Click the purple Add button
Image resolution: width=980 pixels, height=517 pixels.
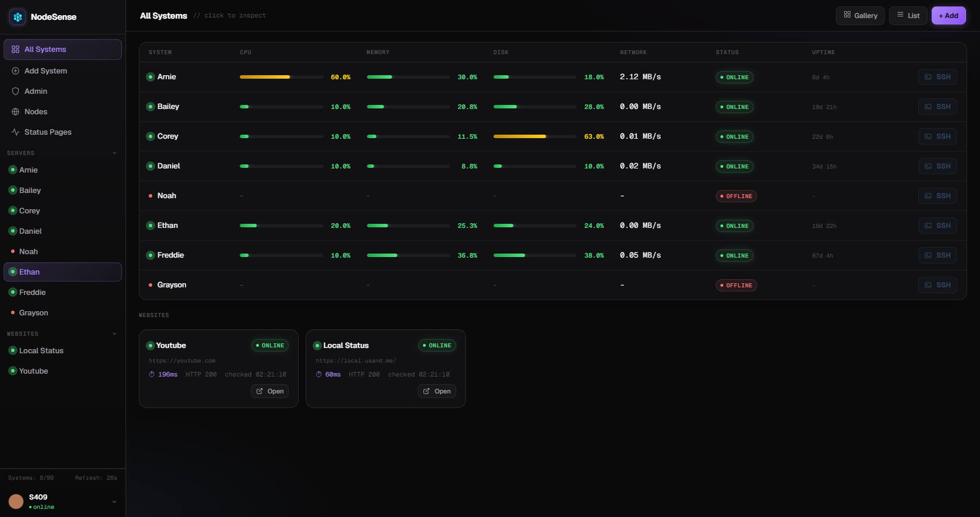[x=949, y=16]
